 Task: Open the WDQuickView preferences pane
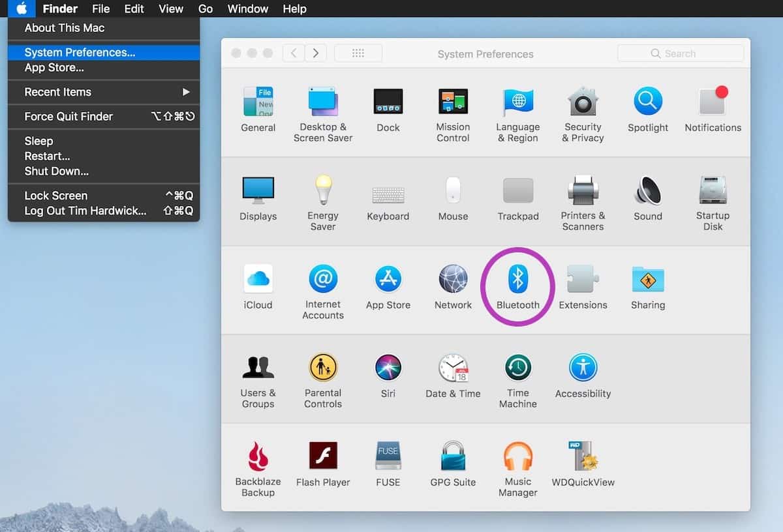pyautogui.click(x=583, y=464)
